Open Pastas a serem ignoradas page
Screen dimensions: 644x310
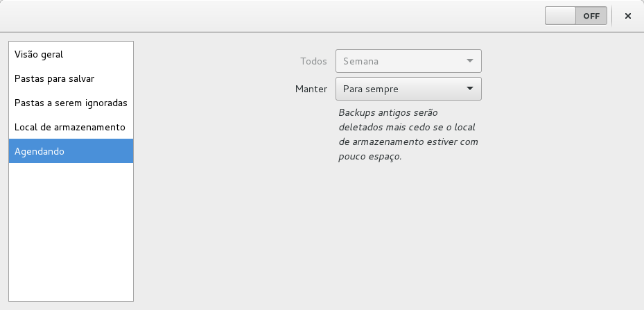pos(71,103)
